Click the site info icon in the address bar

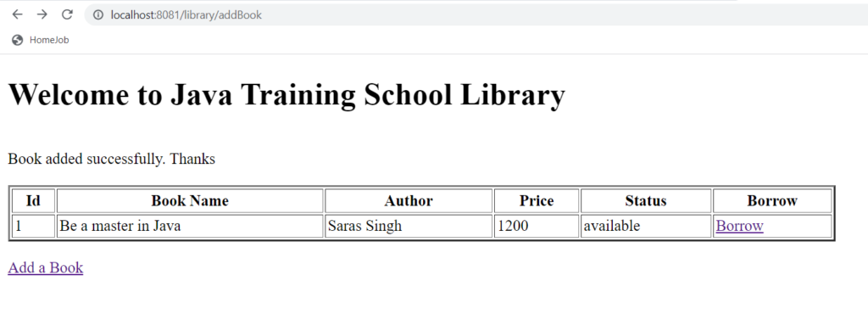pyautogui.click(x=98, y=15)
